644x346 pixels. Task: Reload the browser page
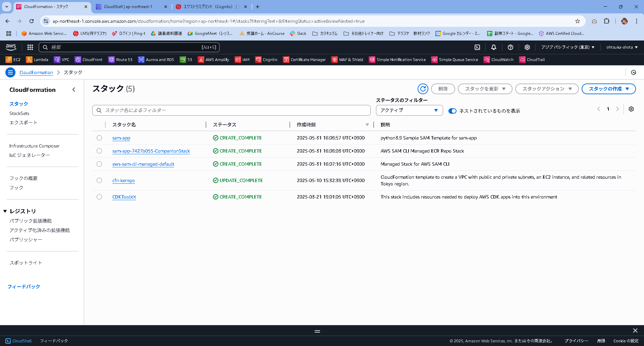tap(32, 21)
